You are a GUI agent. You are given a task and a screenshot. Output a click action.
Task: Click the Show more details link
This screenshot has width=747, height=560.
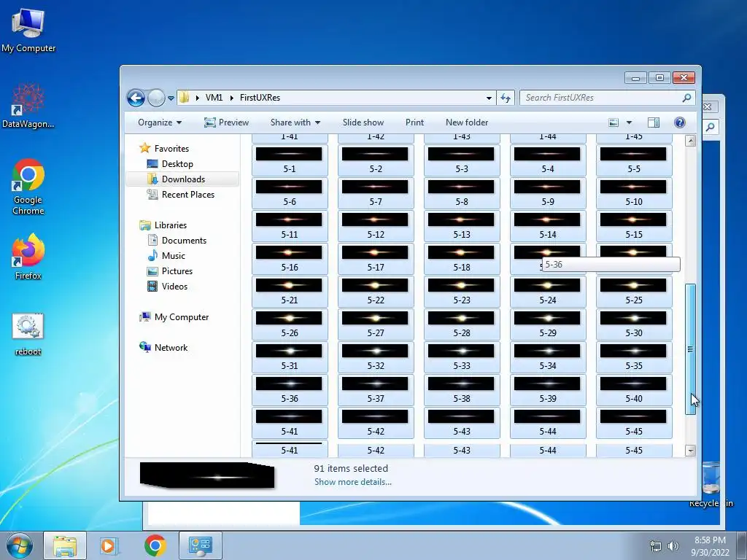[x=353, y=482]
